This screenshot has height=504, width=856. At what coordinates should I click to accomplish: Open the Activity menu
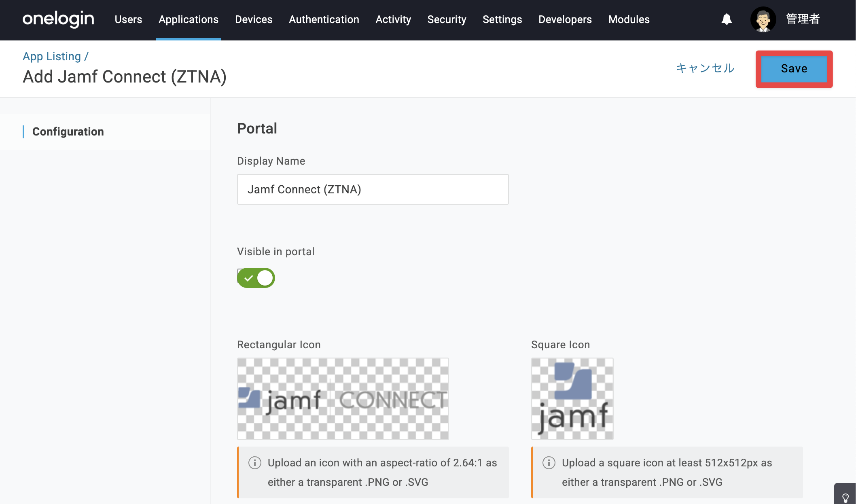pyautogui.click(x=393, y=19)
